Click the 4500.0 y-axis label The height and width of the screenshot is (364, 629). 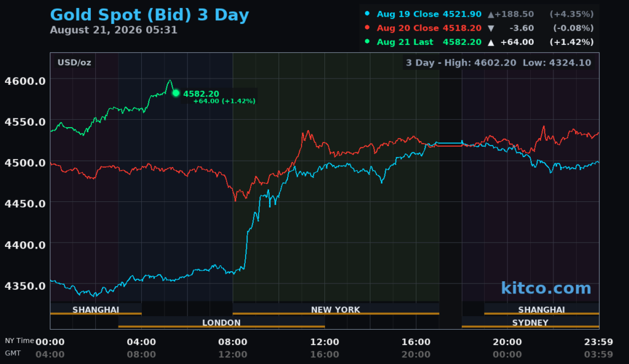[25, 163]
